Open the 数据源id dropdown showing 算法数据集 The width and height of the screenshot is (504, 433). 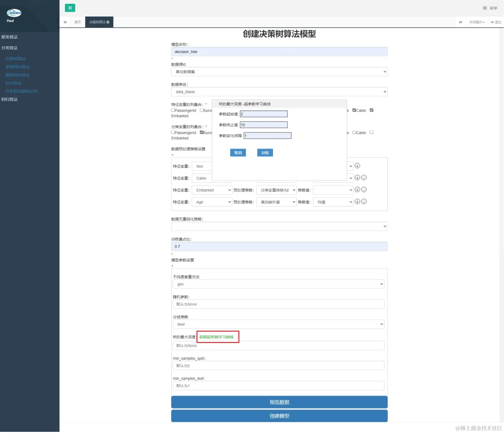[x=279, y=72]
